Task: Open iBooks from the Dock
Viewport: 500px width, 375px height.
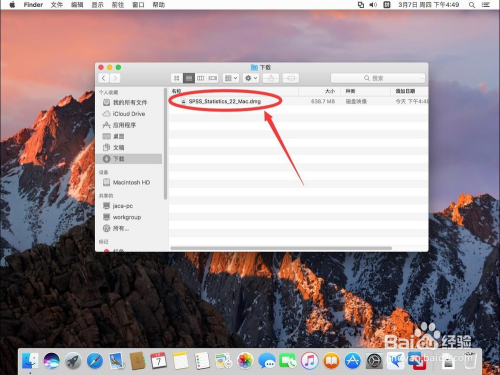Action: (x=331, y=361)
